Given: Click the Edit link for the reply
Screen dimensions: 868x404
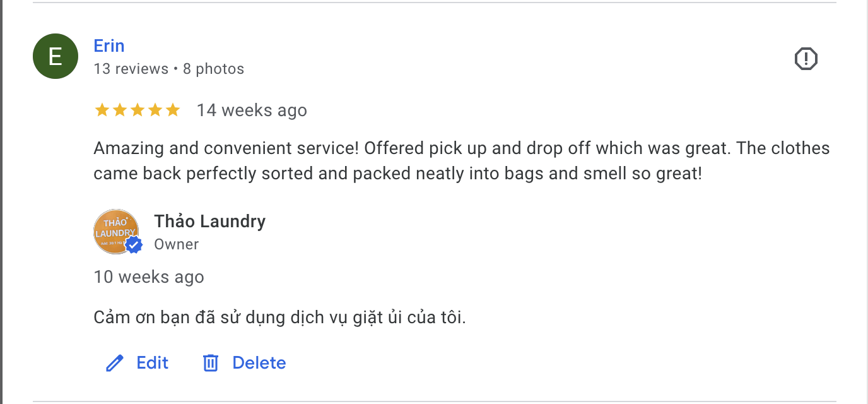Looking at the screenshot, I should click(x=151, y=362).
